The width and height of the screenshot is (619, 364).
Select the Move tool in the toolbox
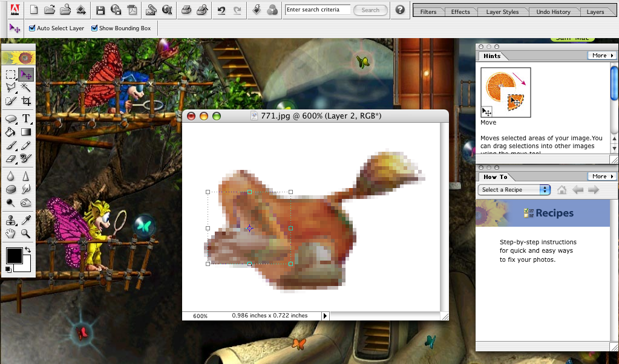pyautogui.click(x=26, y=74)
